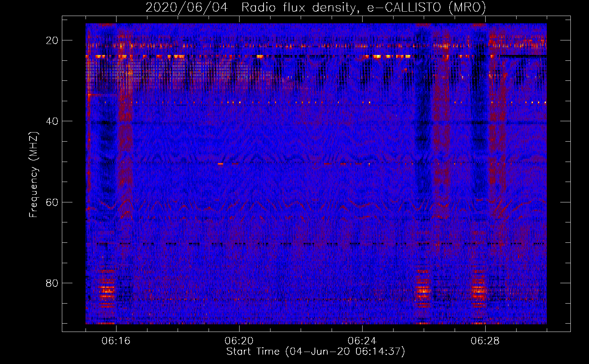Screen dimensions: 589x364
Task: Click the "Start Time (04-Jun-20 06:14:37)" x-axis label
Action: (316, 352)
